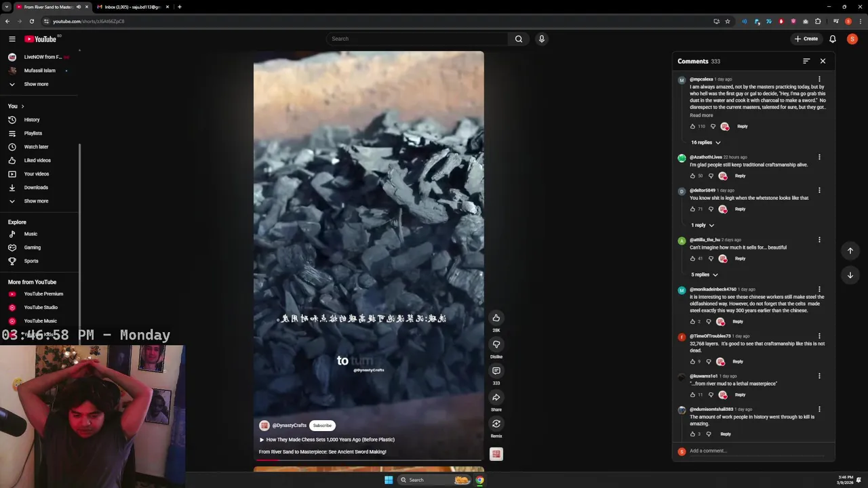Close the Comments panel

823,61
